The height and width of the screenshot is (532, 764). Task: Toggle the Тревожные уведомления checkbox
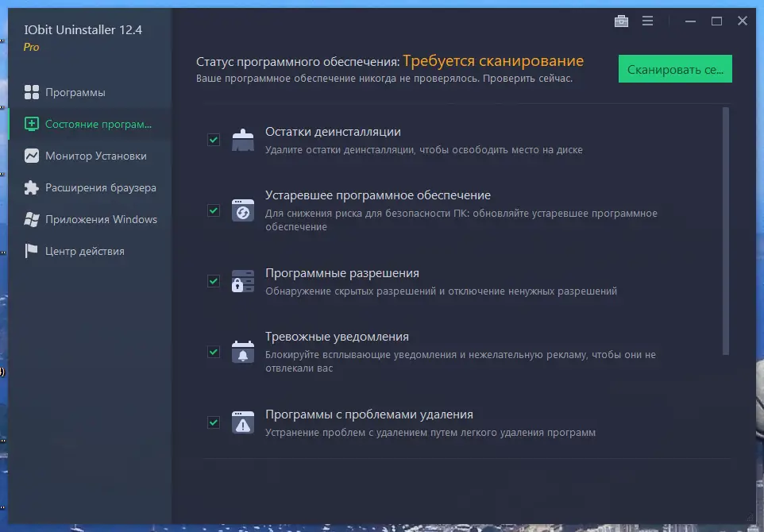pyautogui.click(x=213, y=351)
